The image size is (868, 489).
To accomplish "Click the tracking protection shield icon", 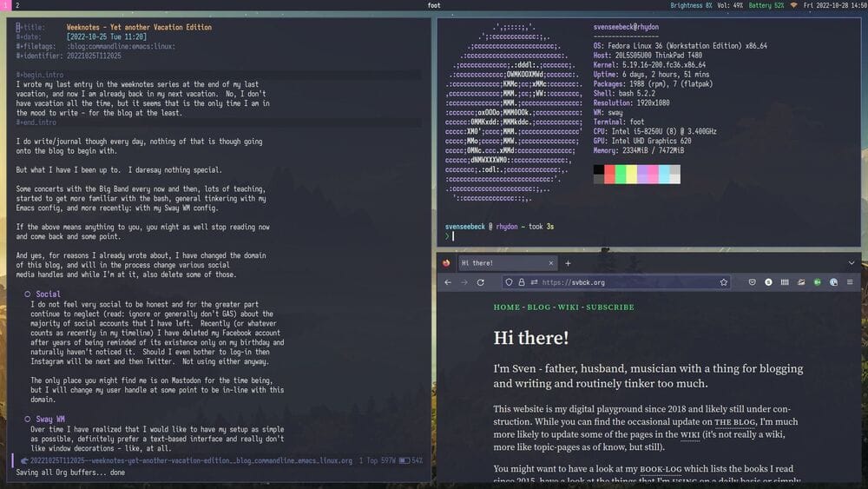I will pos(508,282).
